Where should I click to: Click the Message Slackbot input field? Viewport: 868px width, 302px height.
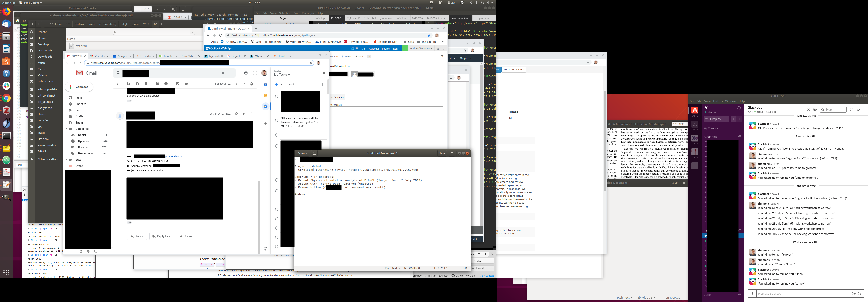(x=802, y=293)
